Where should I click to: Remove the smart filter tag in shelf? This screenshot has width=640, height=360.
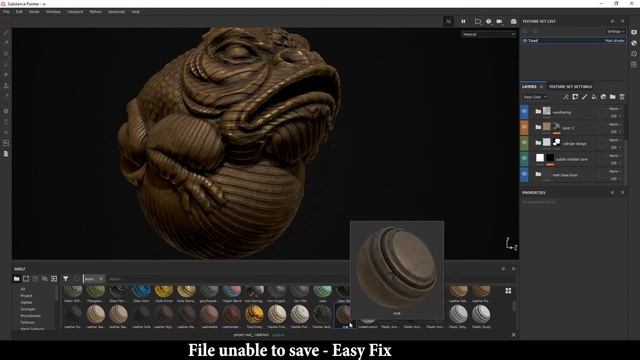click(101, 279)
